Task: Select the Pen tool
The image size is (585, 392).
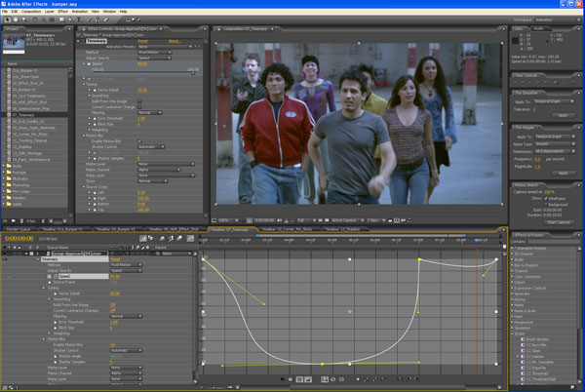Action: [70, 20]
